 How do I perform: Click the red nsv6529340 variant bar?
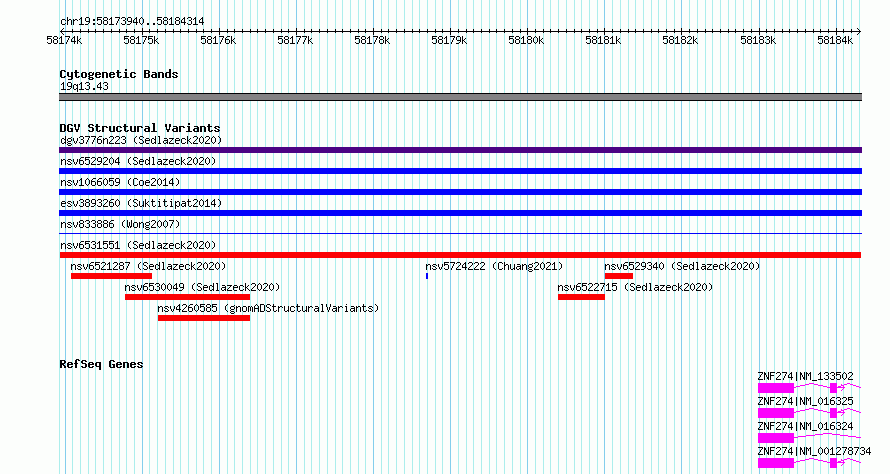pyautogui.click(x=619, y=276)
